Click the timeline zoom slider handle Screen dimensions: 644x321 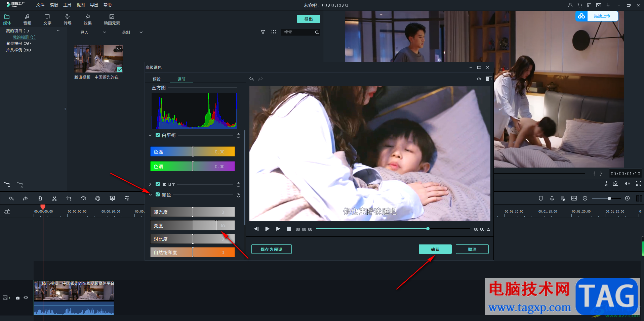pos(609,198)
